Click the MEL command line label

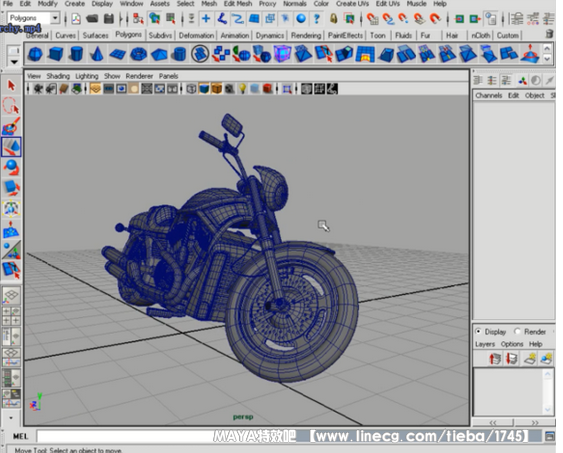click(20, 436)
